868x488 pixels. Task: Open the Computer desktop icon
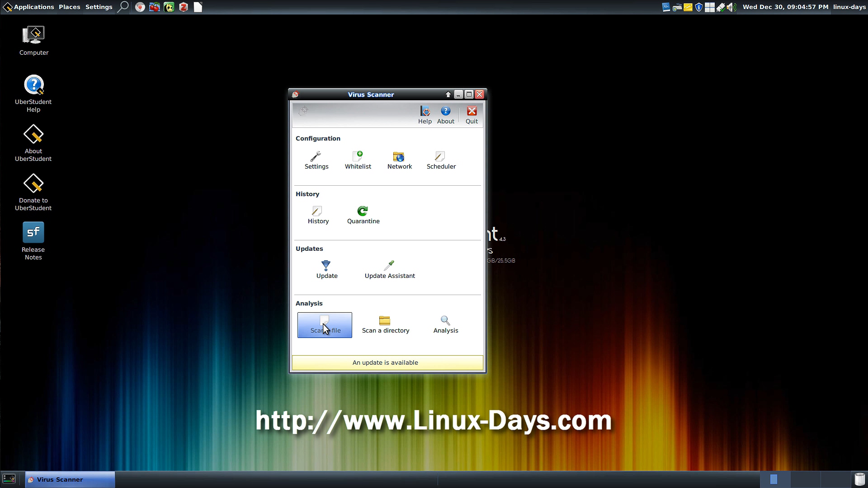tap(33, 41)
